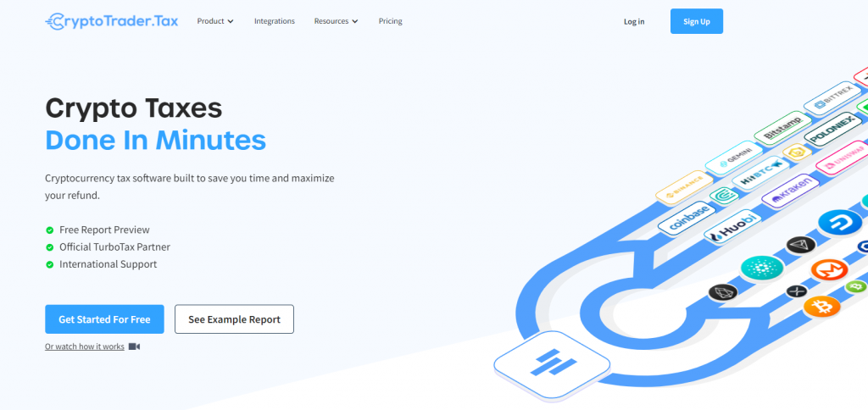Open the Integrations page
Viewport: 868px width, 410px height.
(x=275, y=21)
